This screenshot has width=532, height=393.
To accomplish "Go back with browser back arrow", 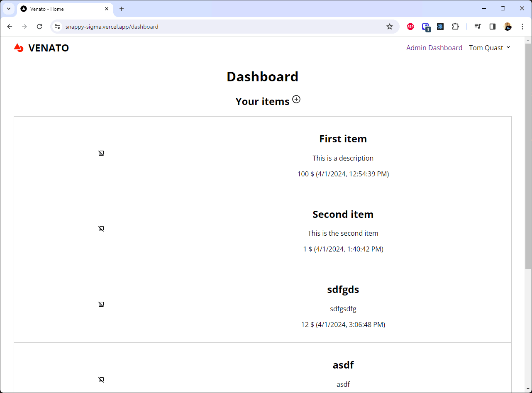I will point(10,27).
